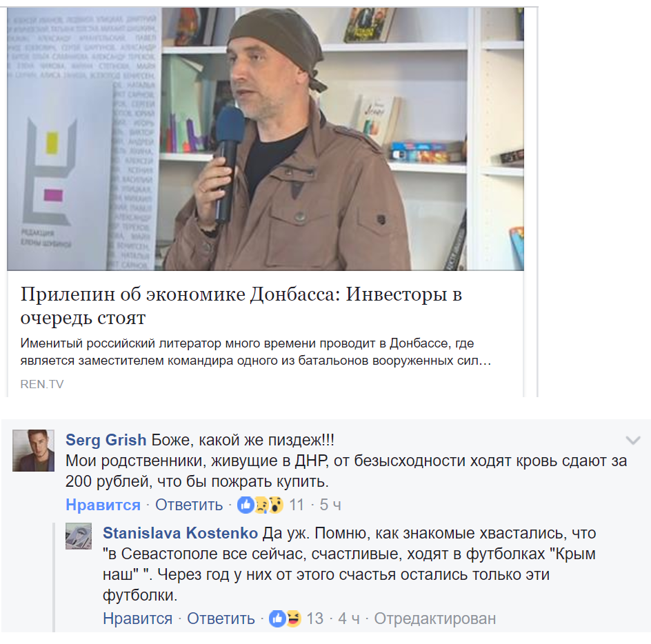Open the article headline about Прилепин
The width and height of the screenshot is (651, 644).
pos(241,305)
